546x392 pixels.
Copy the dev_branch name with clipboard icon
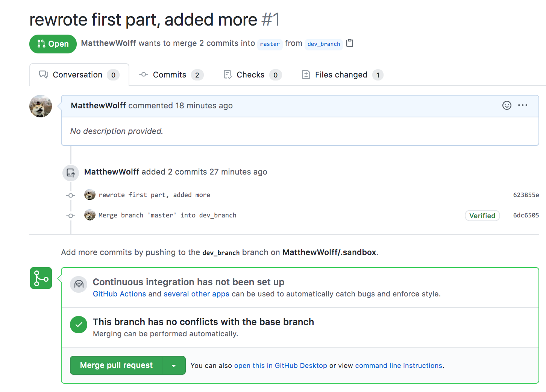(350, 43)
